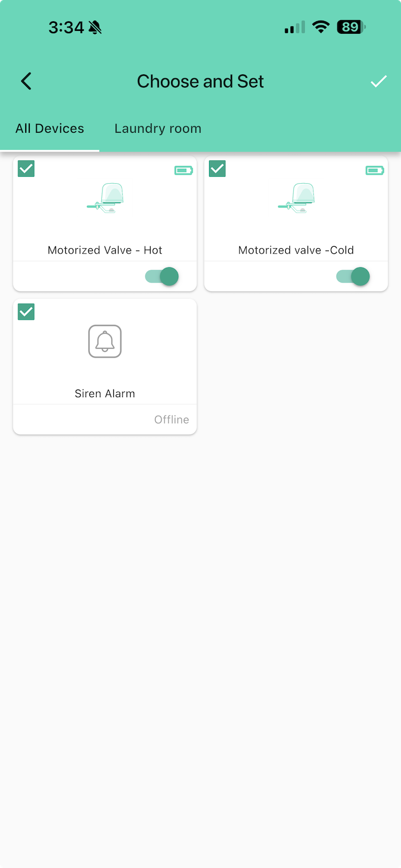The image size is (401, 868).
Task: Tap the Motorized valve -Cold name label
Action: (x=296, y=250)
